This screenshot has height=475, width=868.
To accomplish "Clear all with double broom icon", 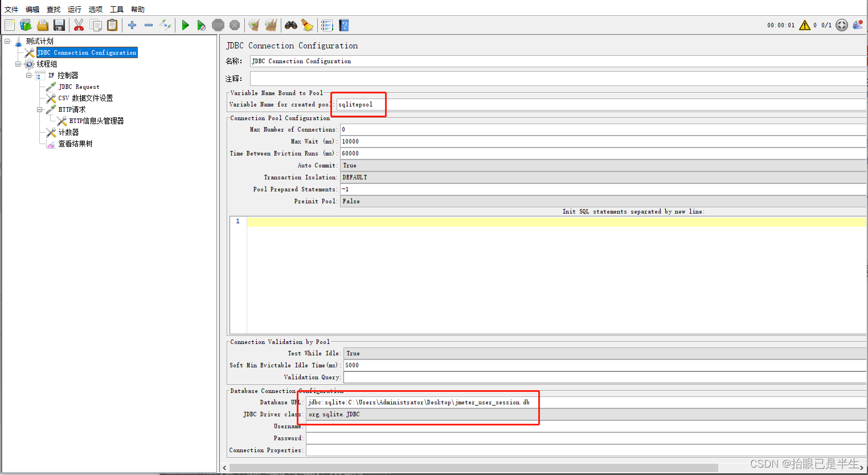I will tap(271, 25).
